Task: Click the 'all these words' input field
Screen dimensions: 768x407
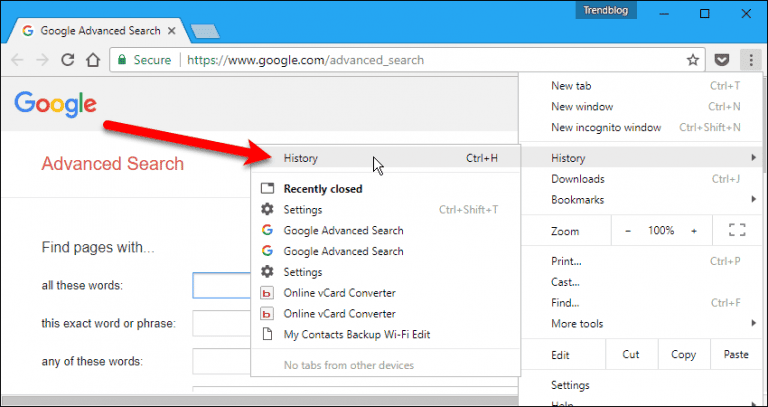Action: pos(221,286)
